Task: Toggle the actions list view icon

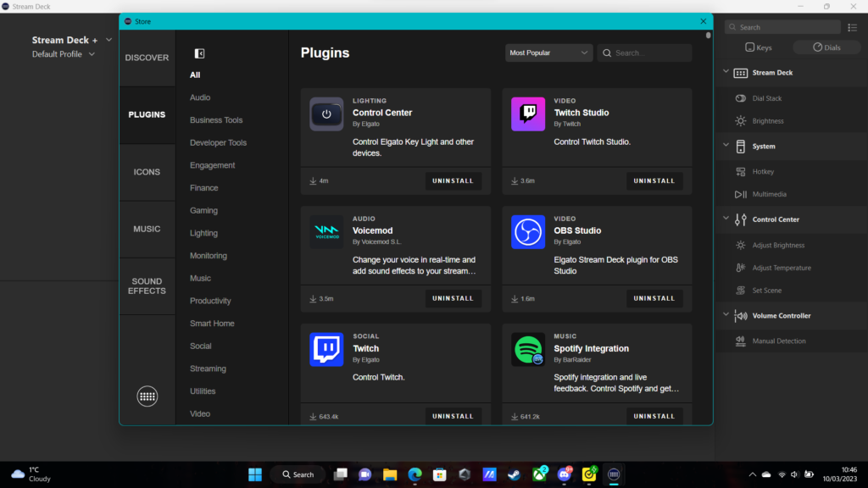Action: coord(853,27)
